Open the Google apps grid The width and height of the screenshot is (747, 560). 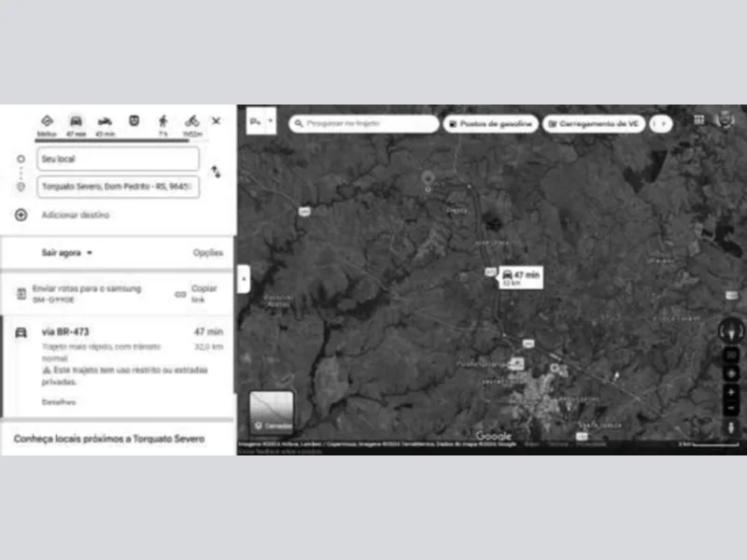(698, 120)
